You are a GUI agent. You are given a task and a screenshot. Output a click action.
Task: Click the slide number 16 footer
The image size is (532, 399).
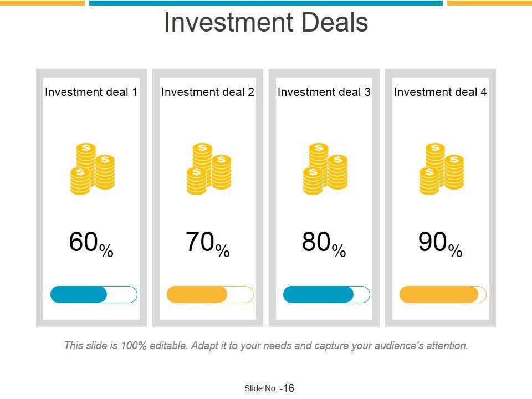tap(269, 388)
